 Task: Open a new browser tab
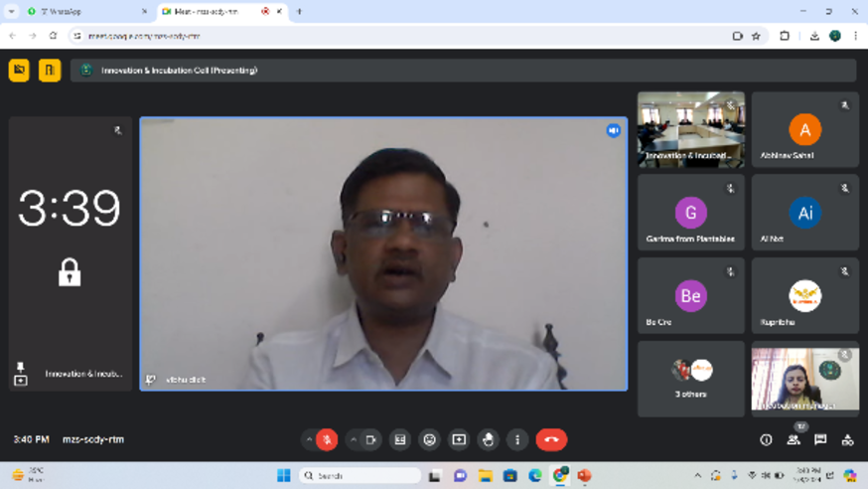click(x=299, y=12)
